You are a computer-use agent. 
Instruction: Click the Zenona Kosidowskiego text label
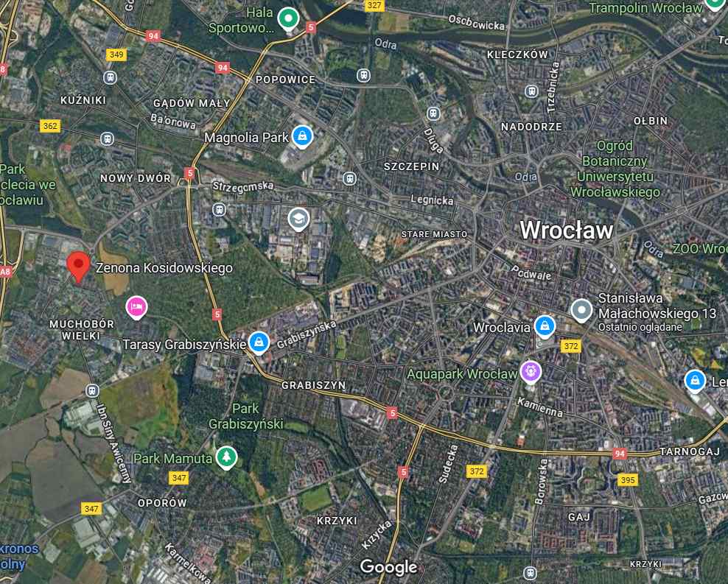coord(164,267)
